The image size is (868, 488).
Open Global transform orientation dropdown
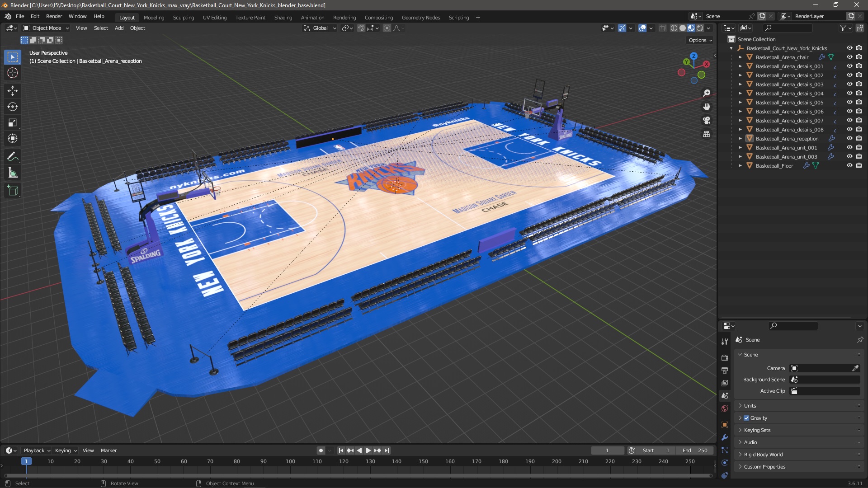tap(320, 28)
